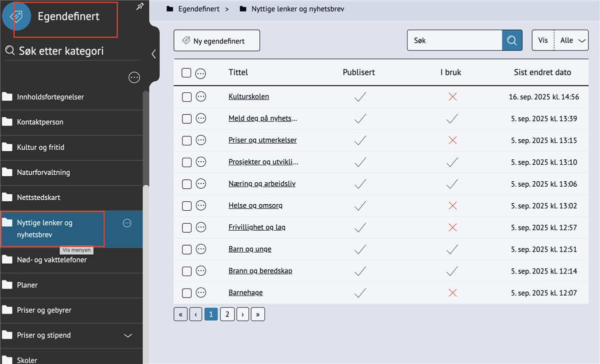Check the box next to Brann og beredskap
The image size is (600, 364).
point(186,271)
